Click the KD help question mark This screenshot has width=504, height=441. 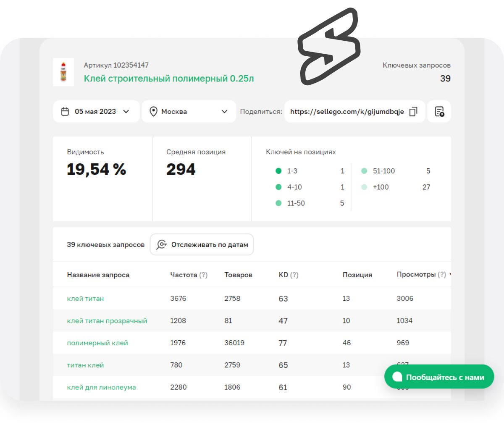(294, 275)
